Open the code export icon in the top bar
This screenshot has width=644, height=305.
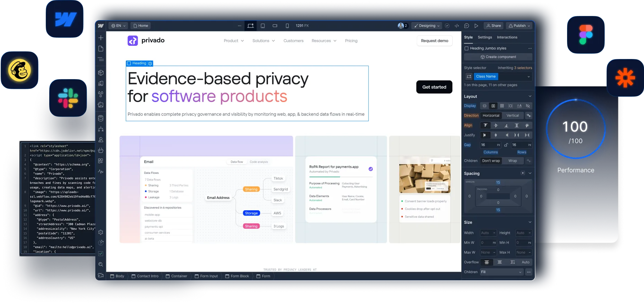(457, 26)
